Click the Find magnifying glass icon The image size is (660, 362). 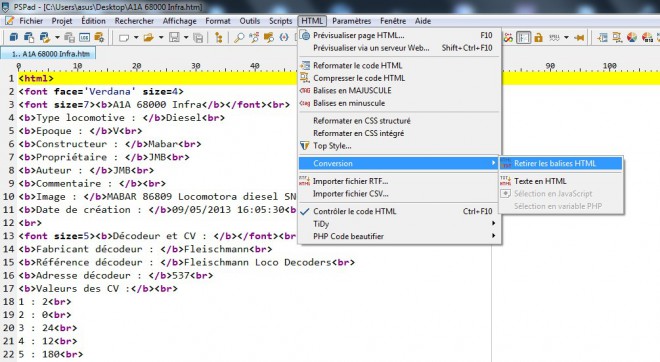point(239,37)
